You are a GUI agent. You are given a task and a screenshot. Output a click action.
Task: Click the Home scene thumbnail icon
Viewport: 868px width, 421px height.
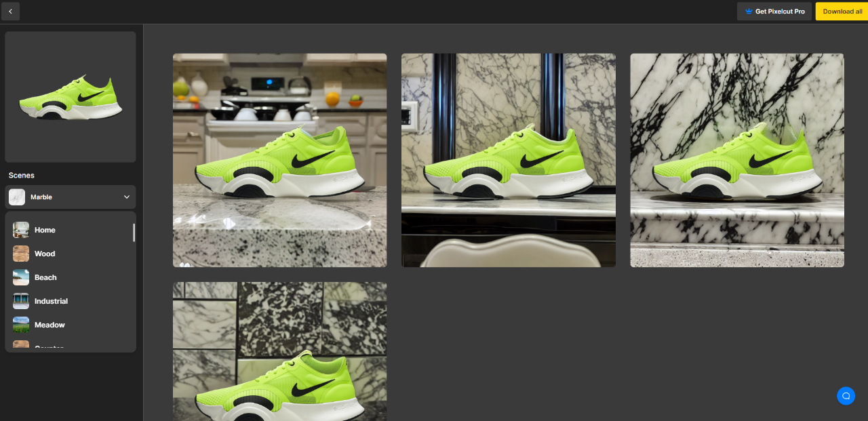click(x=21, y=230)
